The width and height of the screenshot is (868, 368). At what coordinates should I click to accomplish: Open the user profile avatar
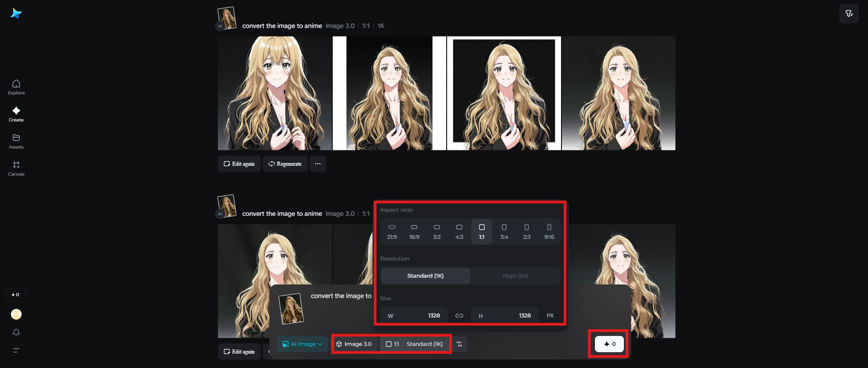tap(16, 314)
